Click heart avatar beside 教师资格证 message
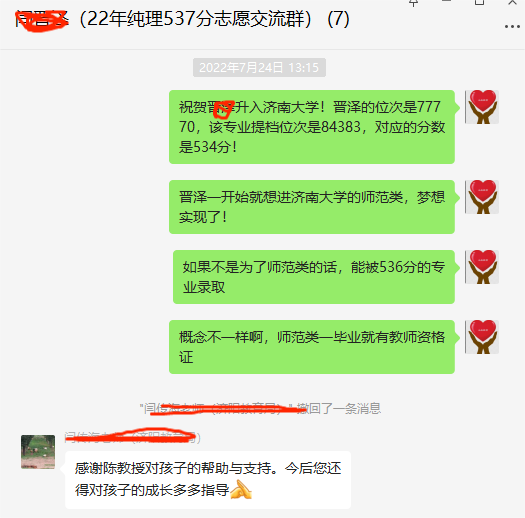525x518 pixels. coord(482,337)
